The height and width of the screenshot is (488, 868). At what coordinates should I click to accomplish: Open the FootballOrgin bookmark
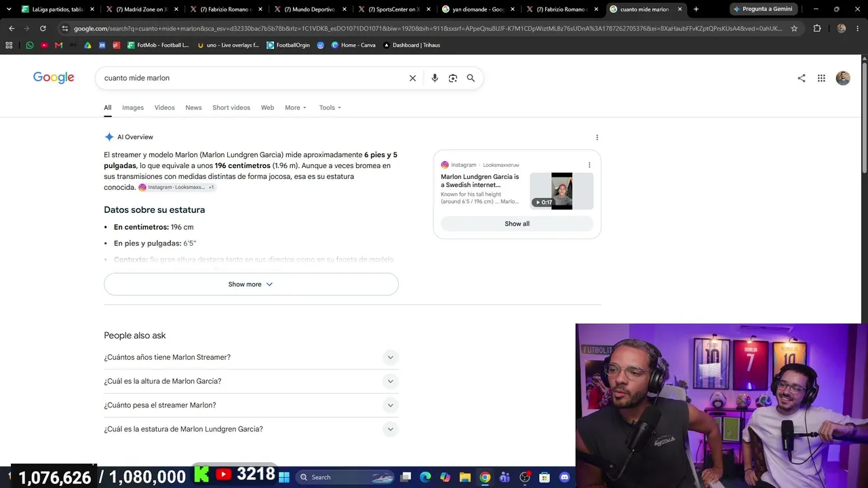point(288,45)
